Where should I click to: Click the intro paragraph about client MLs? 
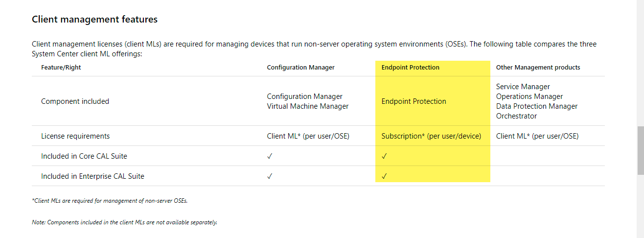tap(314, 49)
